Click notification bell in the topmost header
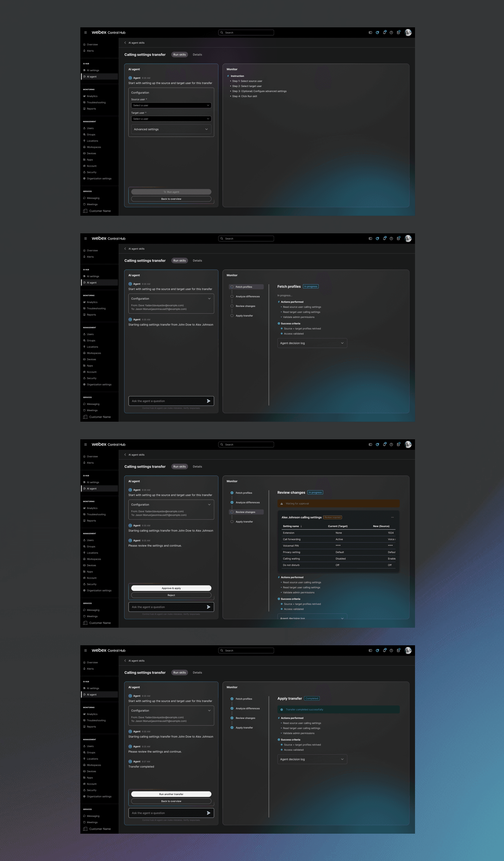 pos(384,33)
